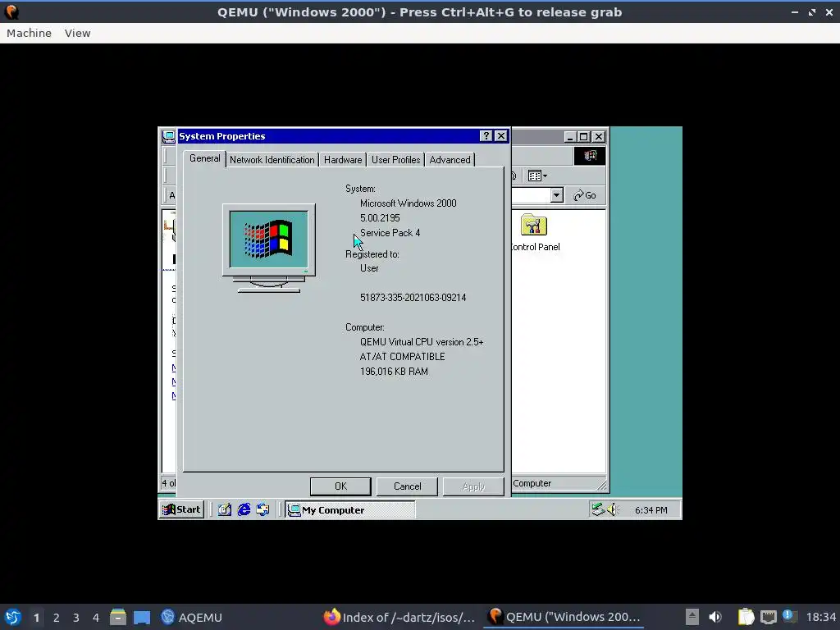Switch to the General tab
The image size is (840, 630).
[204, 158]
